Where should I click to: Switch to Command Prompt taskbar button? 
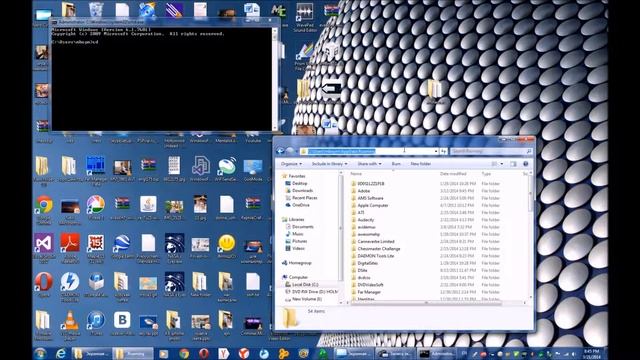(436, 353)
